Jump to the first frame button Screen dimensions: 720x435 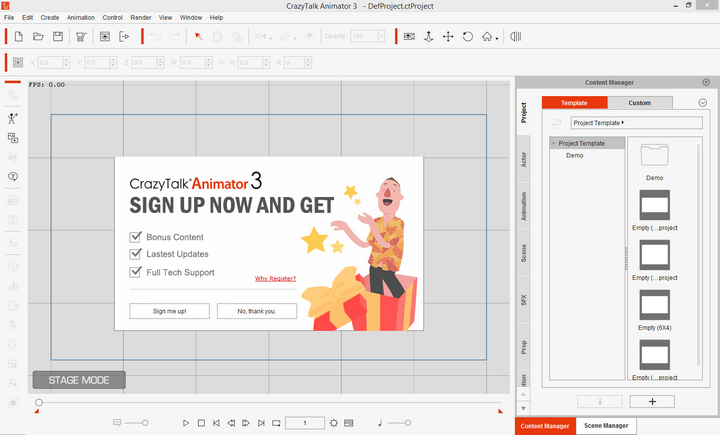216,423
